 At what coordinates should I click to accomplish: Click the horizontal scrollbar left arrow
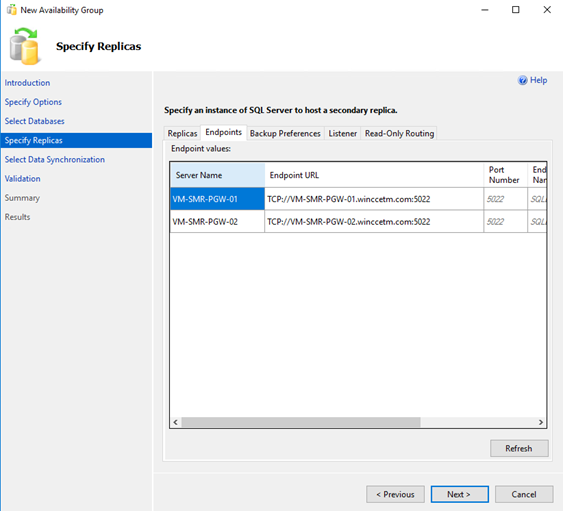tap(176, 422)
